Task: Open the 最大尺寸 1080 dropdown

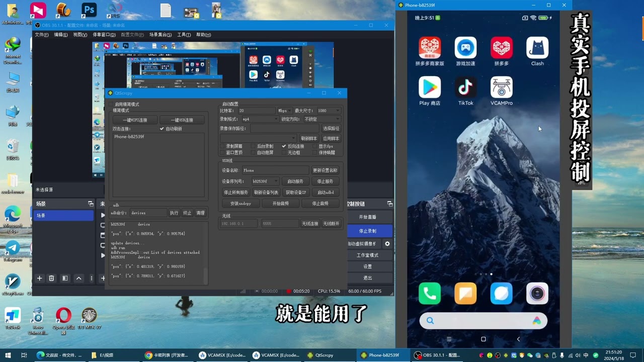Action: pos(329,111)
